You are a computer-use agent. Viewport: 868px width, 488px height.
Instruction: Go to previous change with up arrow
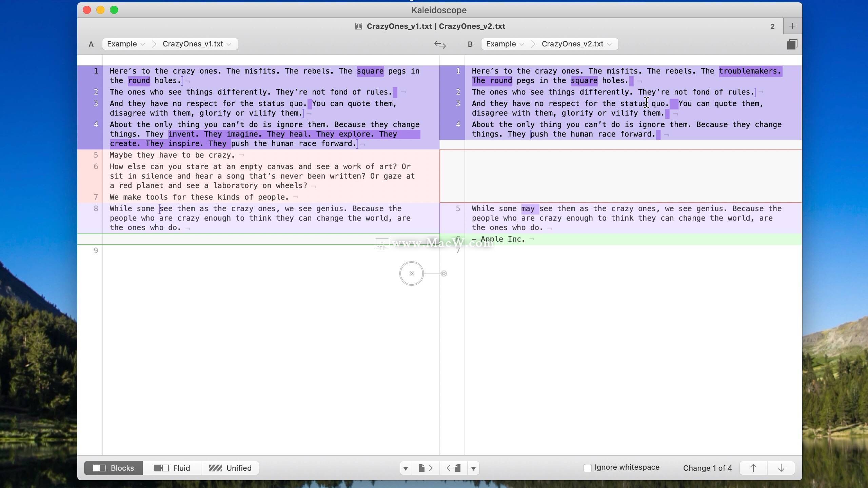pyautogui.click(x=753, y=468)
